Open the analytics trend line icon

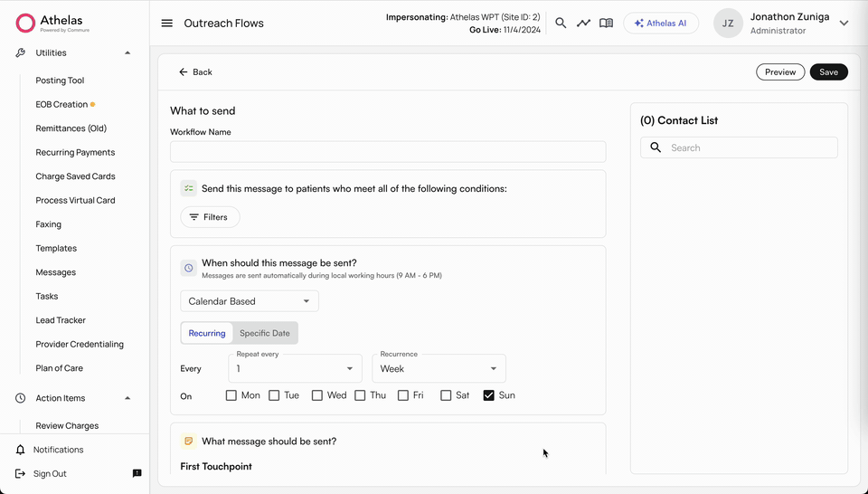[583, 24]
